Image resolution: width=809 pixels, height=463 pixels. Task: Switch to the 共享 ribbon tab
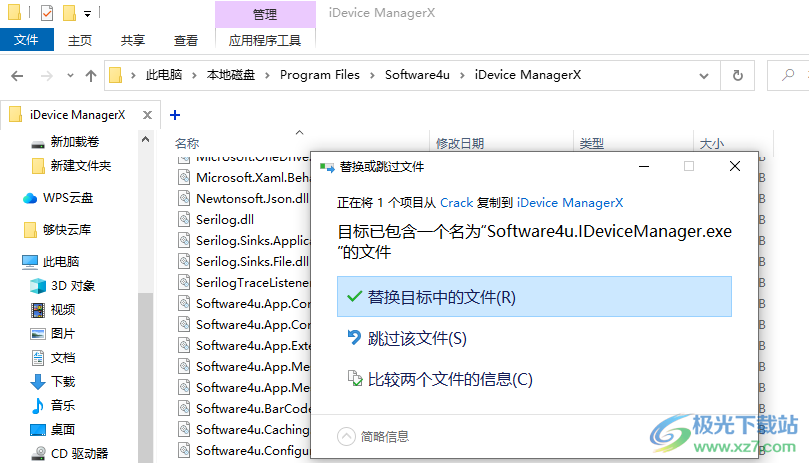[133, 40]
